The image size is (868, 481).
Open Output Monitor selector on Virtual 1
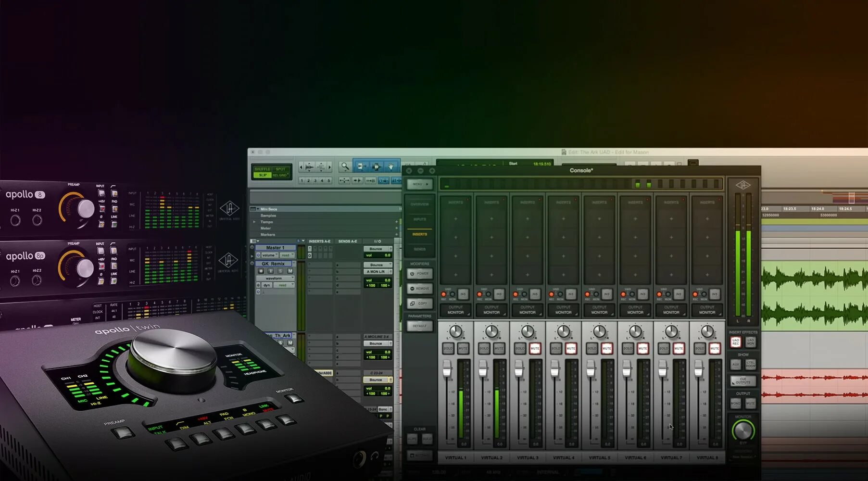[455, 310]
